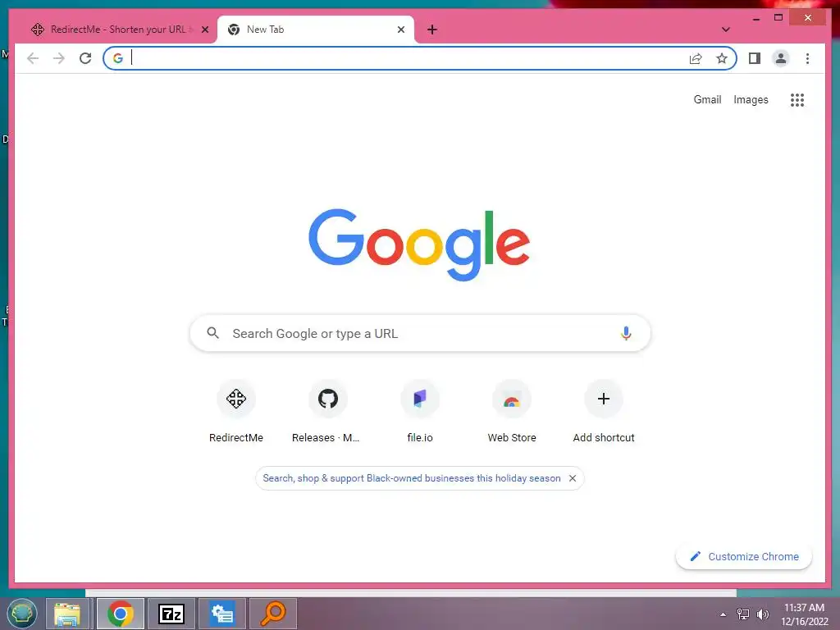Select the New Tab tab
Viewport: 840px width, 630px height.
click(316, 30)
